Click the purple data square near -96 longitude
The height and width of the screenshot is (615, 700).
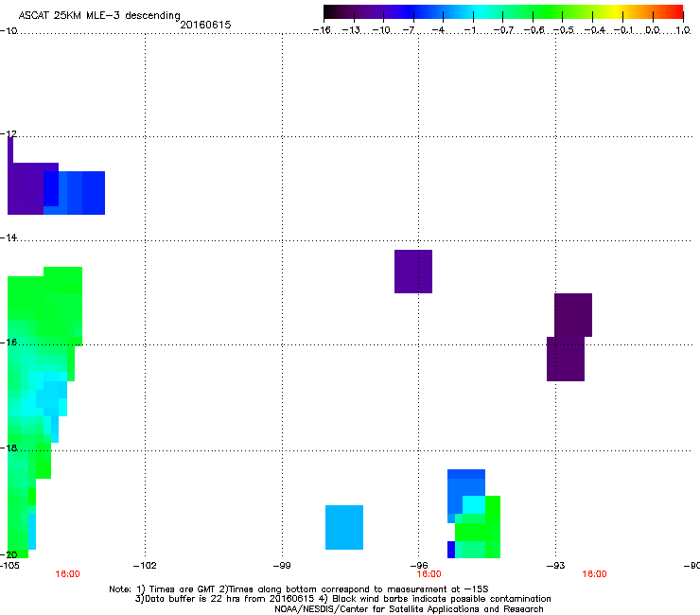pos(413,272)
